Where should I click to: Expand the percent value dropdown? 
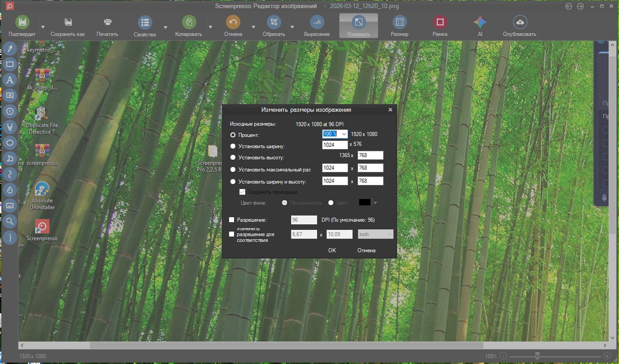click(x=344, y=134)
